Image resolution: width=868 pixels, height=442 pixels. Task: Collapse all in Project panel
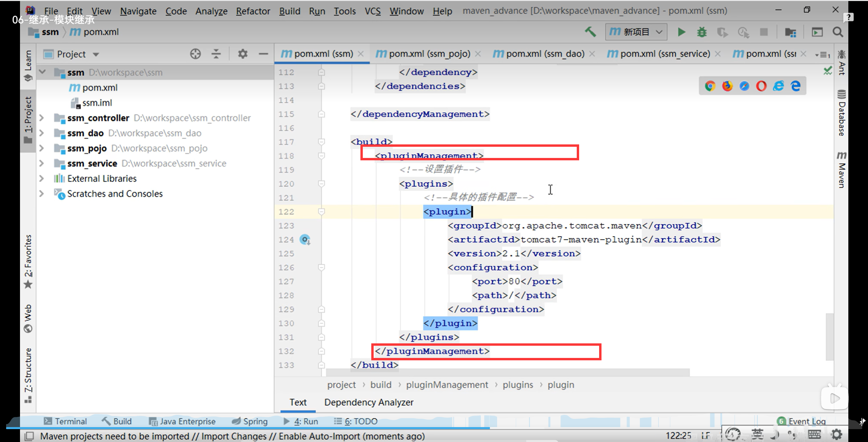pos(216,54)
